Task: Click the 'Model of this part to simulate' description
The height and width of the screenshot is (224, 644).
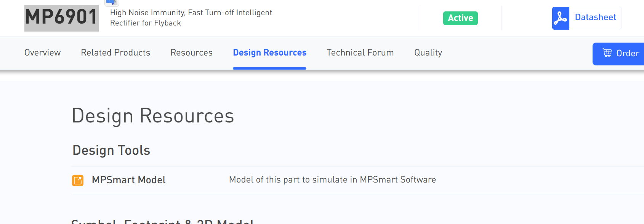Action: click(332, 180)
